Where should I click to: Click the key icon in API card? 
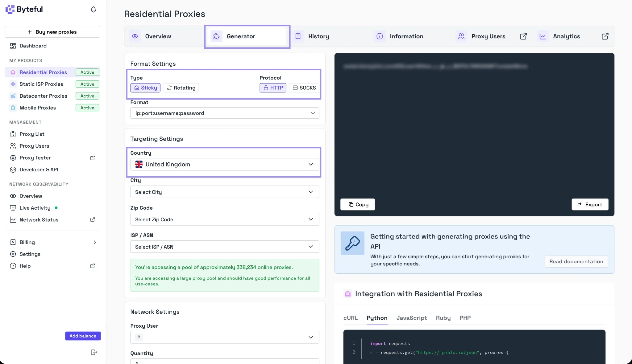click(352, 243)
